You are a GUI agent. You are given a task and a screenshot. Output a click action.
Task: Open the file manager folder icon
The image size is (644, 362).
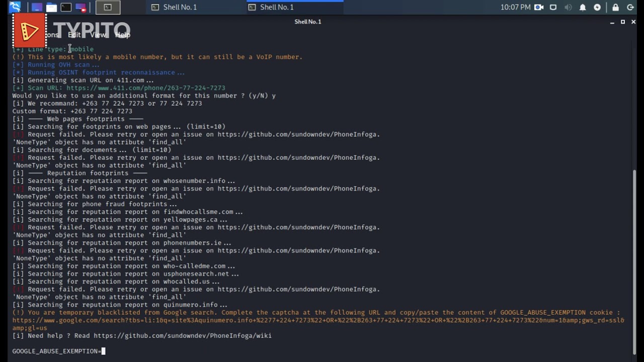(51, 7)
